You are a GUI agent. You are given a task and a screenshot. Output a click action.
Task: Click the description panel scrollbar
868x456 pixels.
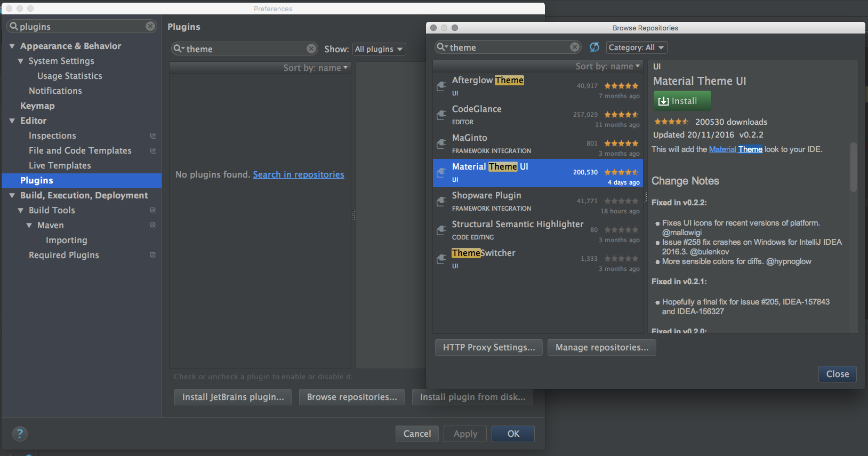coord(854,167)
